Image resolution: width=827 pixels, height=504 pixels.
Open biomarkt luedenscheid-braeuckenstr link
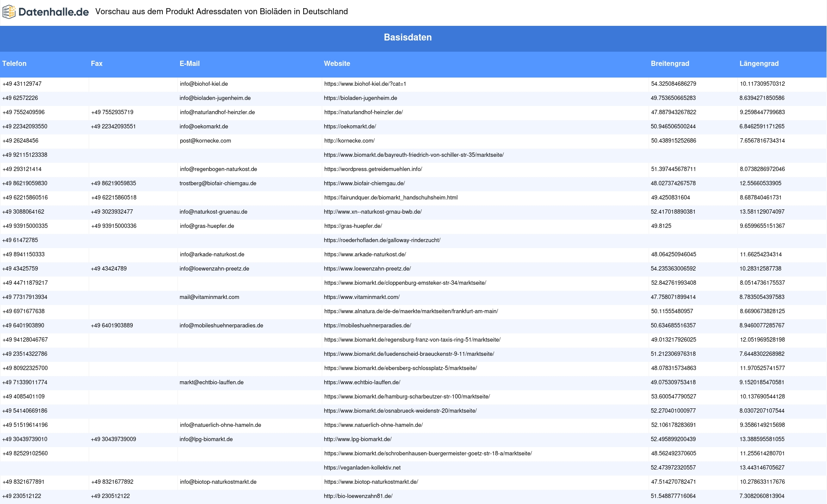(x=409, y=354)
